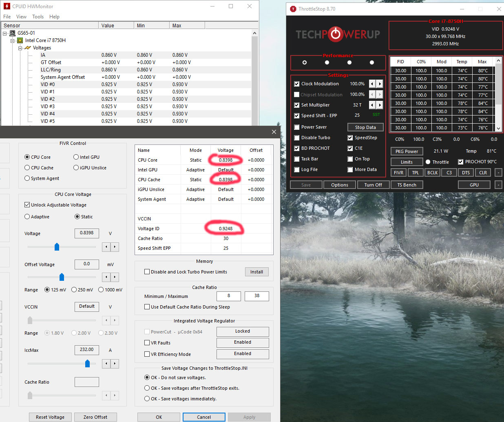Open the File menu in HWMonitor

point(7,17)
